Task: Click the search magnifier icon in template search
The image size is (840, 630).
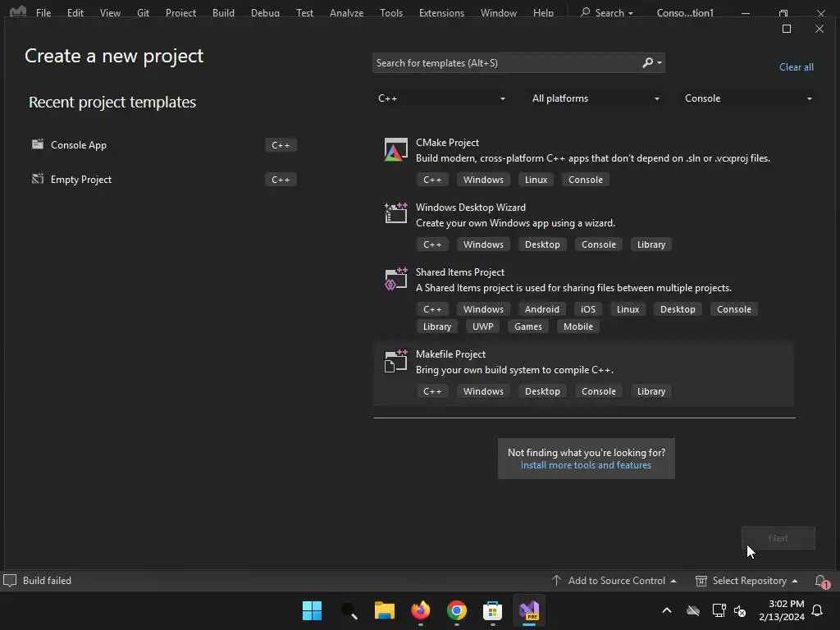Action: [648, 62]
